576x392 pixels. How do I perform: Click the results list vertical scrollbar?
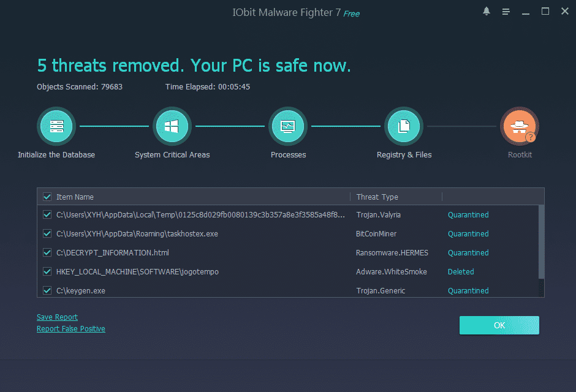541,243
